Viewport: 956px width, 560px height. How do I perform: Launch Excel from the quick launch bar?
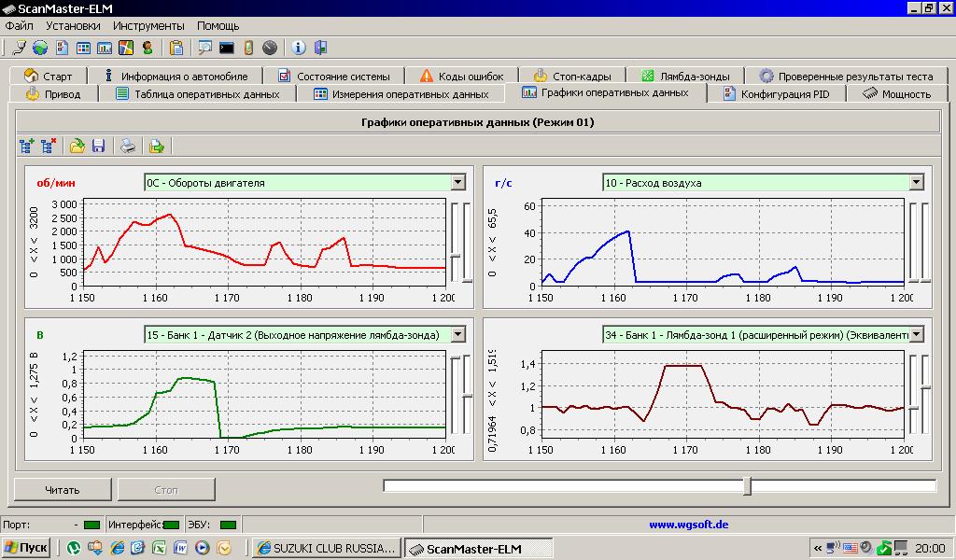pos(159,548)
